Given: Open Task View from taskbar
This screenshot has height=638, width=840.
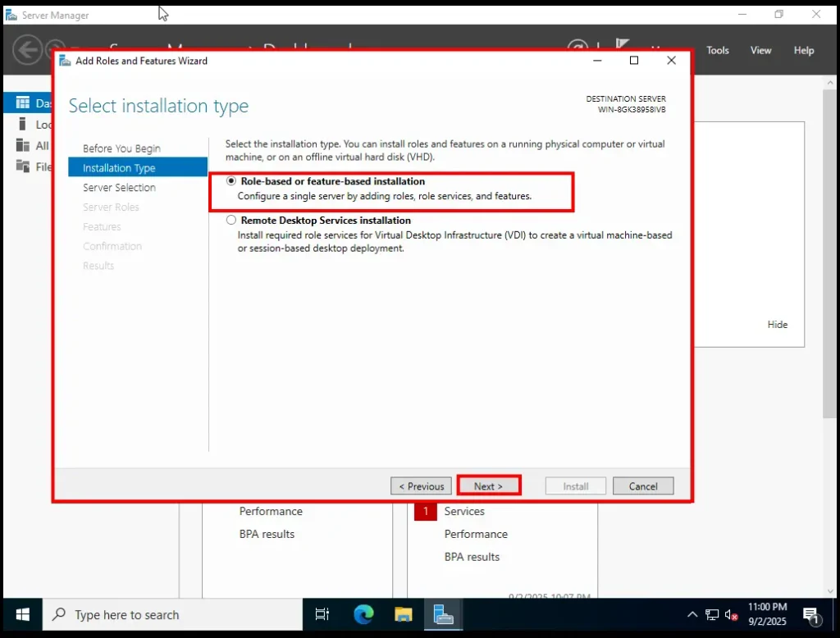Looking at the screenshot, I should click(322, 614).
